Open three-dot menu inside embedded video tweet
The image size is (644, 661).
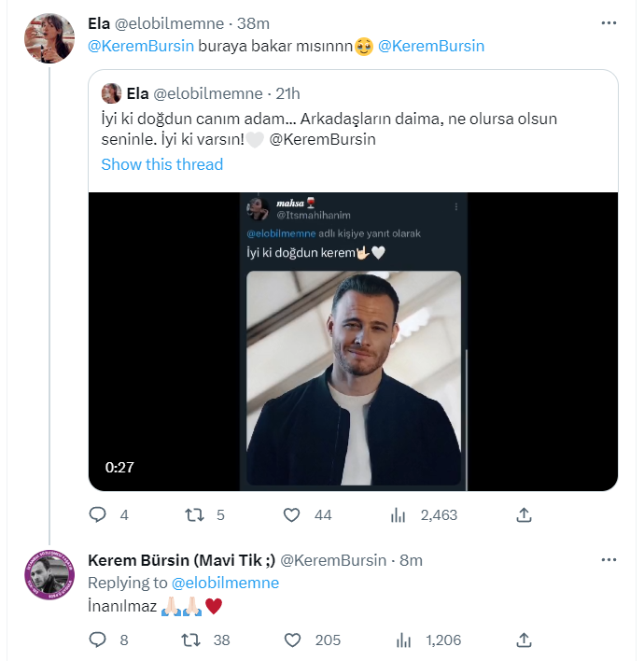[x=455, y=206]
